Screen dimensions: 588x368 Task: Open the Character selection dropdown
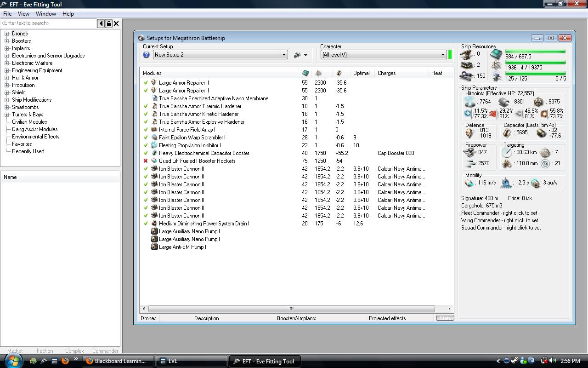(x=443, y=55)
